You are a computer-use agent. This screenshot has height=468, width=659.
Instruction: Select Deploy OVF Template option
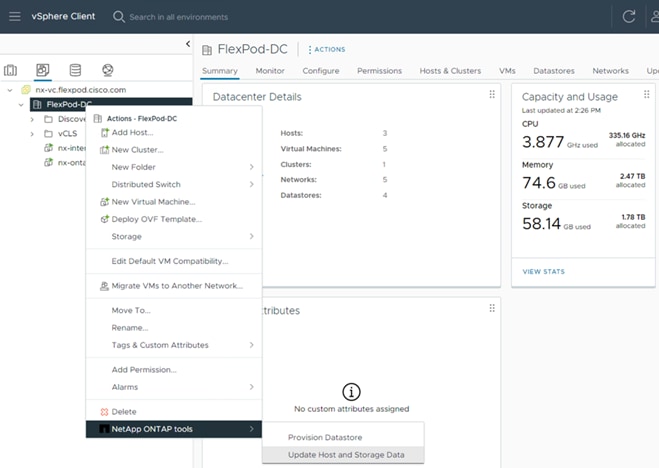156,219
